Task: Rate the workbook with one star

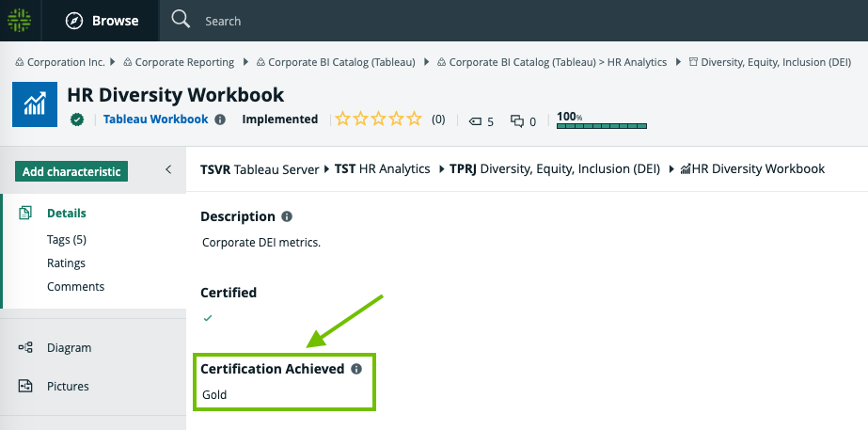Action: [x=343, y=119]
